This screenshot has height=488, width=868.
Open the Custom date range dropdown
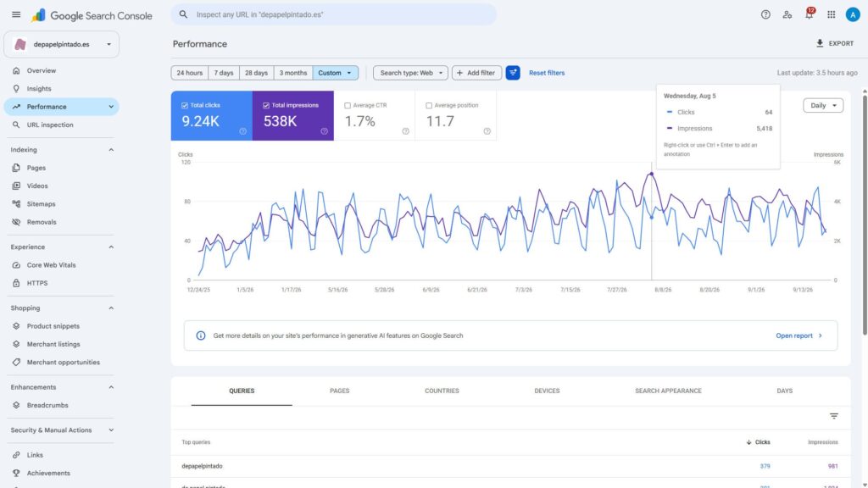click(336, 73)
